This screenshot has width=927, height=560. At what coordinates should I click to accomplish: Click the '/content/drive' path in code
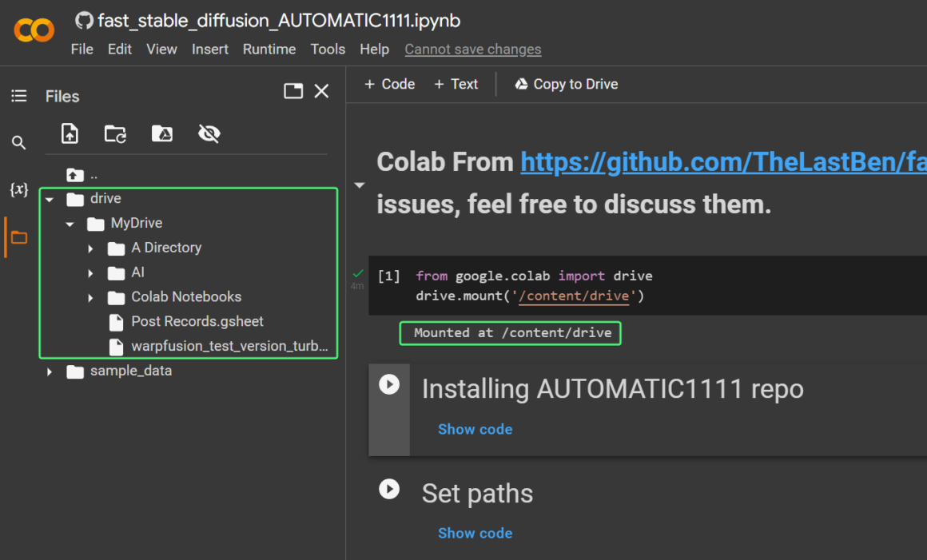[x=574, y=296]
